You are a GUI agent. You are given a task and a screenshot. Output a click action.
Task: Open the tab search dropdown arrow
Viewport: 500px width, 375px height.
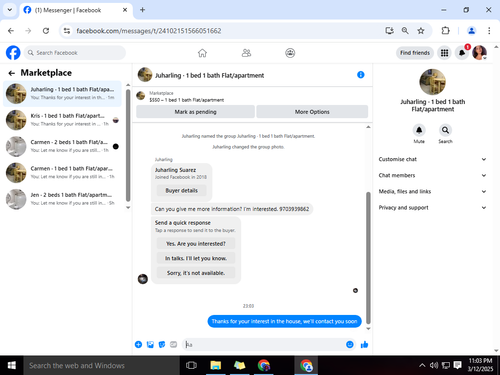(10, 10)
